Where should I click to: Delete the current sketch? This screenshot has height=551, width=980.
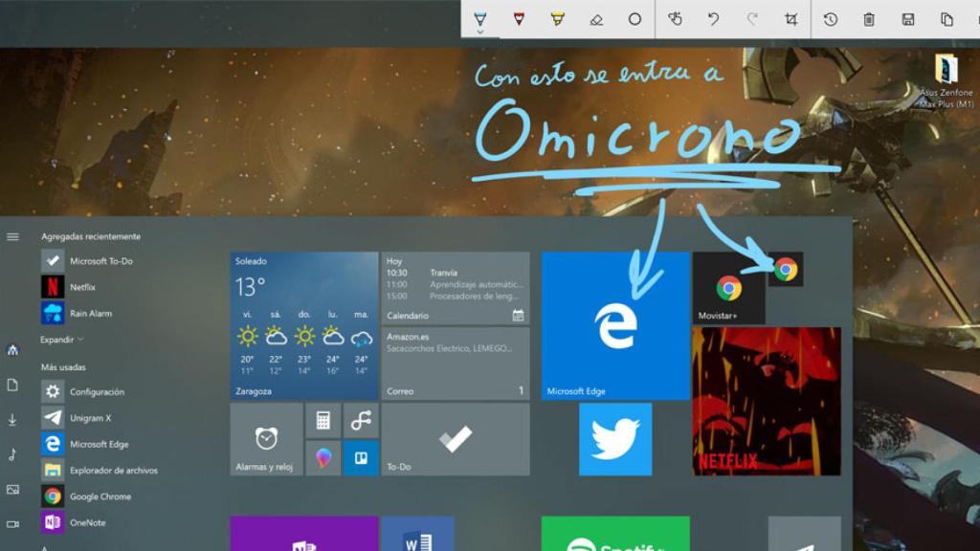tap(869, 16)
